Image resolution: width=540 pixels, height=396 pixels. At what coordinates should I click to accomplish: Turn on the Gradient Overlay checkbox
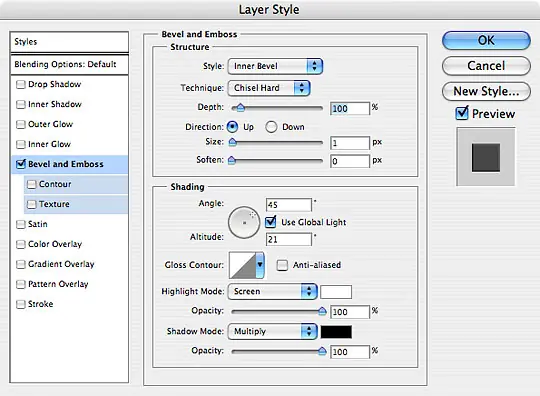pyautogui.click(x=21, y=264)
